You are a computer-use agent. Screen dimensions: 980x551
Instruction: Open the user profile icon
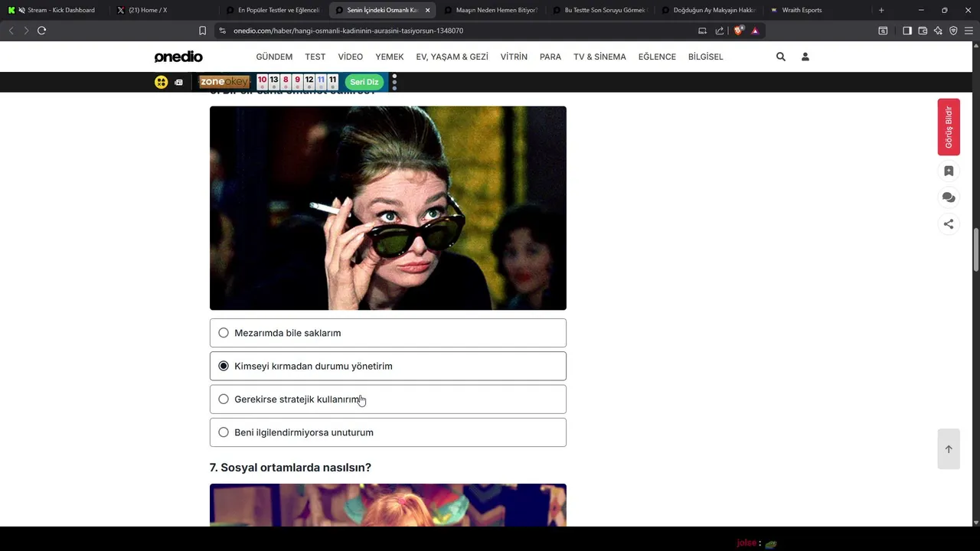pos(805,57)
